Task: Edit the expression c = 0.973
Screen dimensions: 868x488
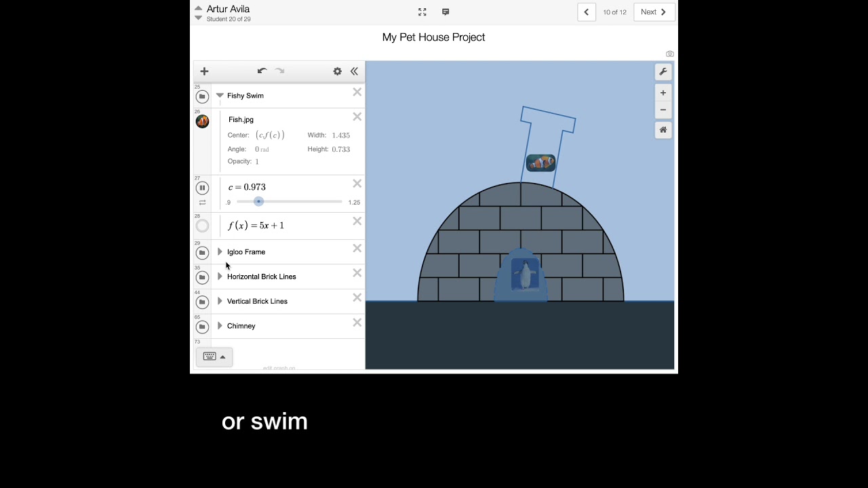Action: point(247,187)
